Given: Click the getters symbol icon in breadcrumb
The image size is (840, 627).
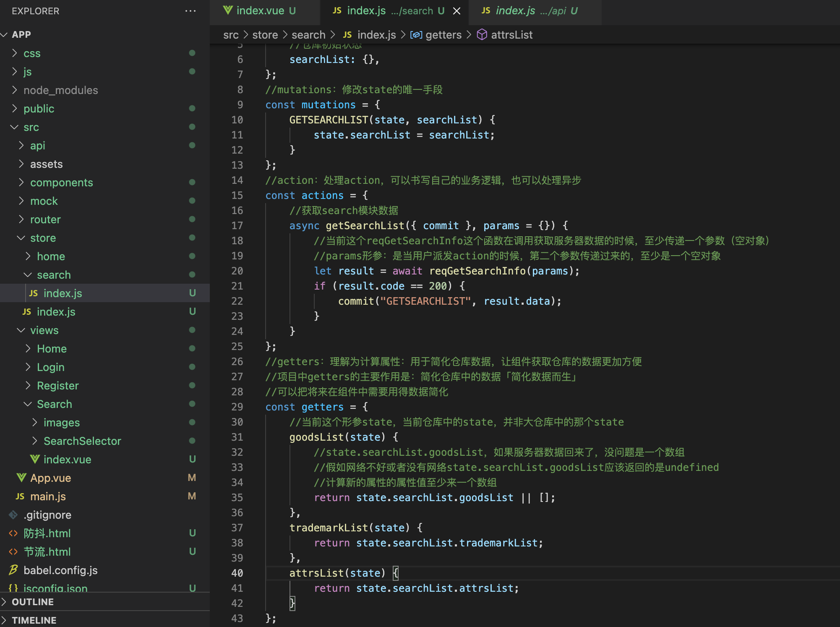Looking at the screenshot, I should [416, 34].
